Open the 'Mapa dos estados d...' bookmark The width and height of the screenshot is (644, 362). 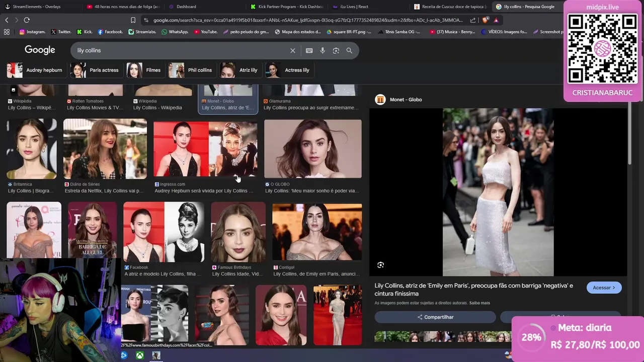pyautogui.click(x=298, y=32)
